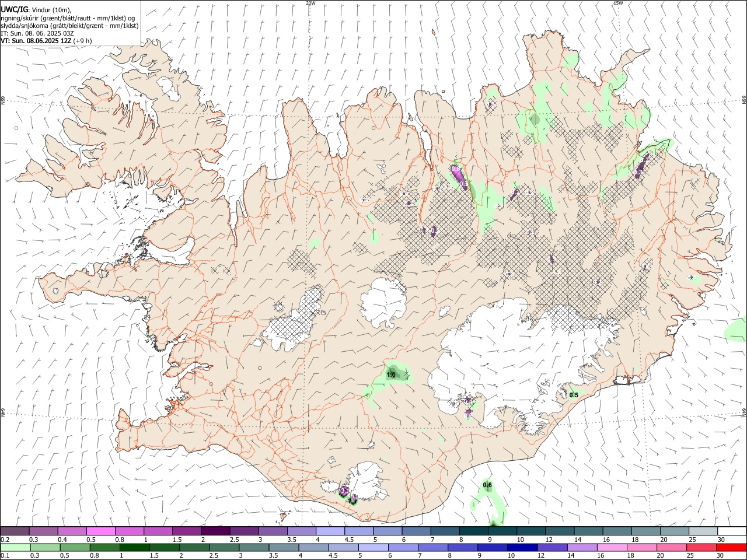Click the "25" label on the upper legend scale

click(x=692, y=540)
